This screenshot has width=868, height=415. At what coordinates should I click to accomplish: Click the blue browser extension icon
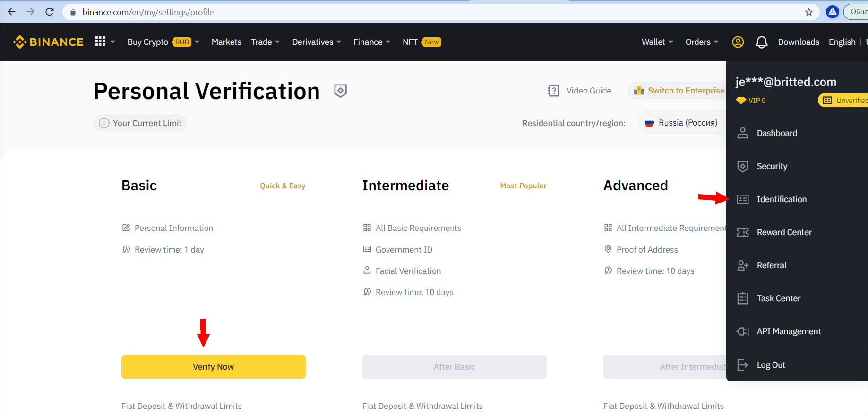coord(833,12)
